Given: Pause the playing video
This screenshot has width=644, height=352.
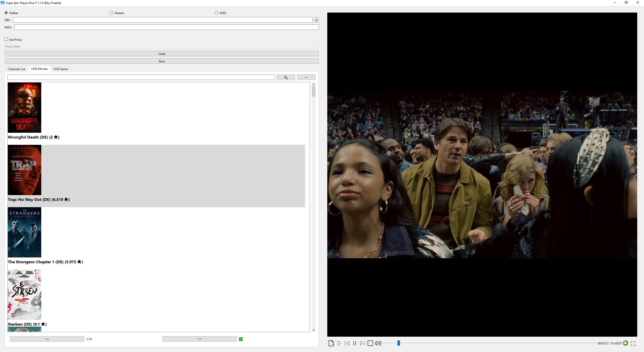Looking at the screenshot, I should coord(355,343).
